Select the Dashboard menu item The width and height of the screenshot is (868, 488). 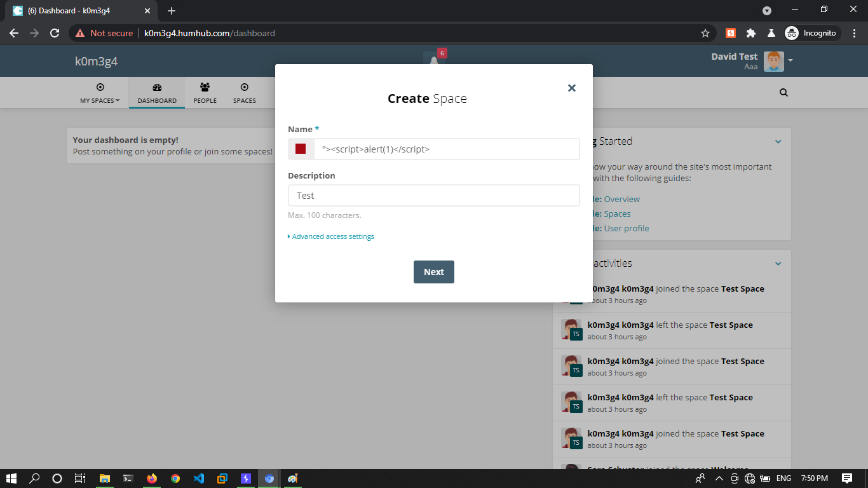(x=157, y=93)
